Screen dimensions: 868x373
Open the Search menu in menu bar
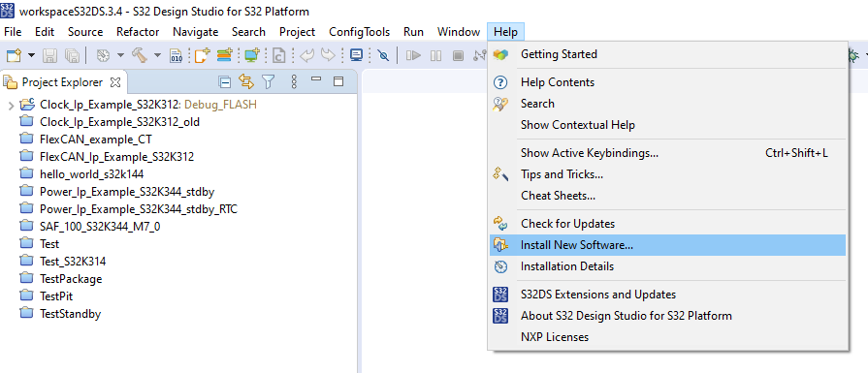tap(248, 32)
